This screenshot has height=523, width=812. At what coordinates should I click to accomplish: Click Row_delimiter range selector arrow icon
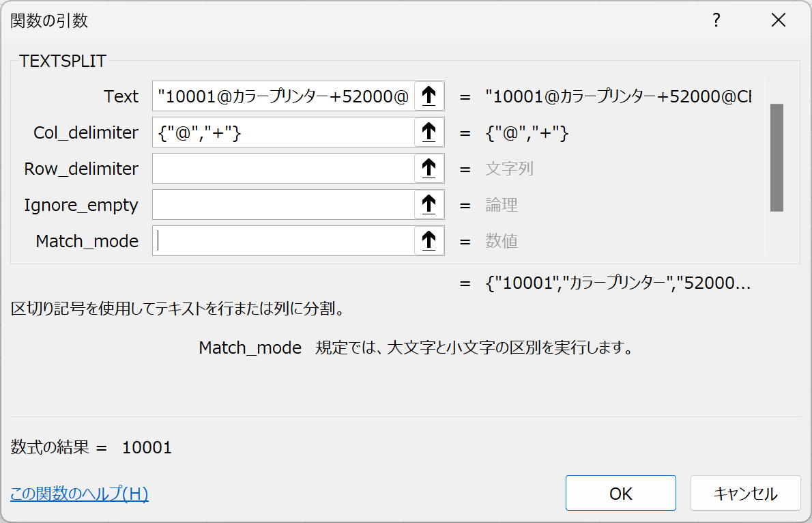[429, 169]
